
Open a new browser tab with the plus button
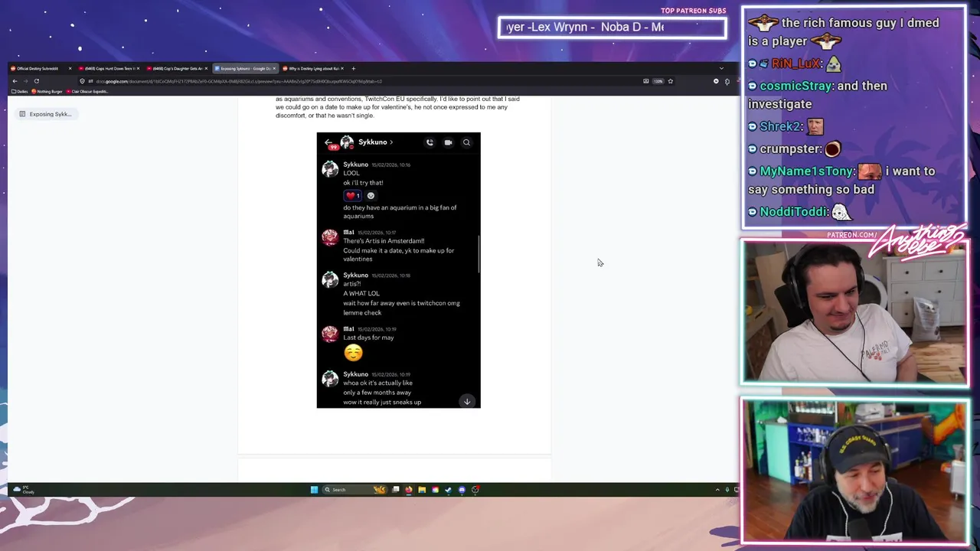coord(353,68)
